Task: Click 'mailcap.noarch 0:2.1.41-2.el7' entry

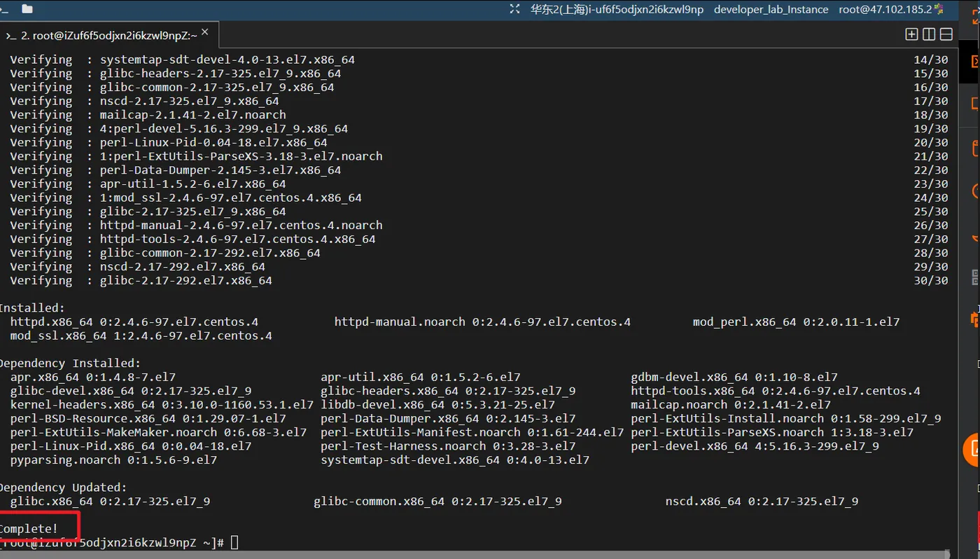Action: (731, 405)
